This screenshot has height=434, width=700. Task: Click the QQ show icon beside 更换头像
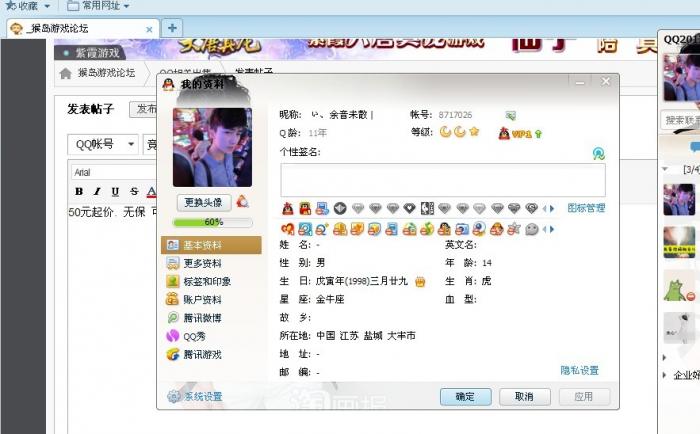[x=242, y=202]
